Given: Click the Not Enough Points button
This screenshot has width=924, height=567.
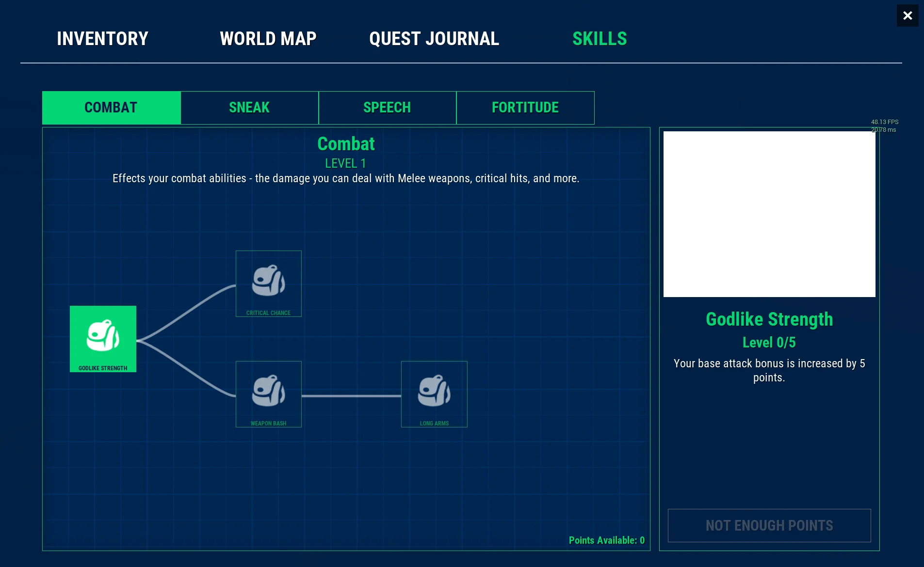Looking at the screenshot, I should point(769,525).
